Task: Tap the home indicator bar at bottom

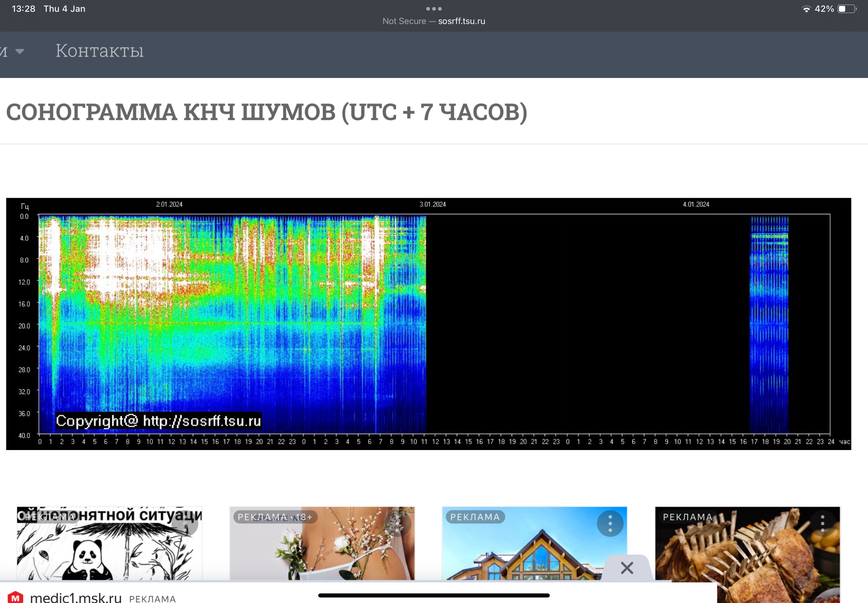Action: pos(434,595)
